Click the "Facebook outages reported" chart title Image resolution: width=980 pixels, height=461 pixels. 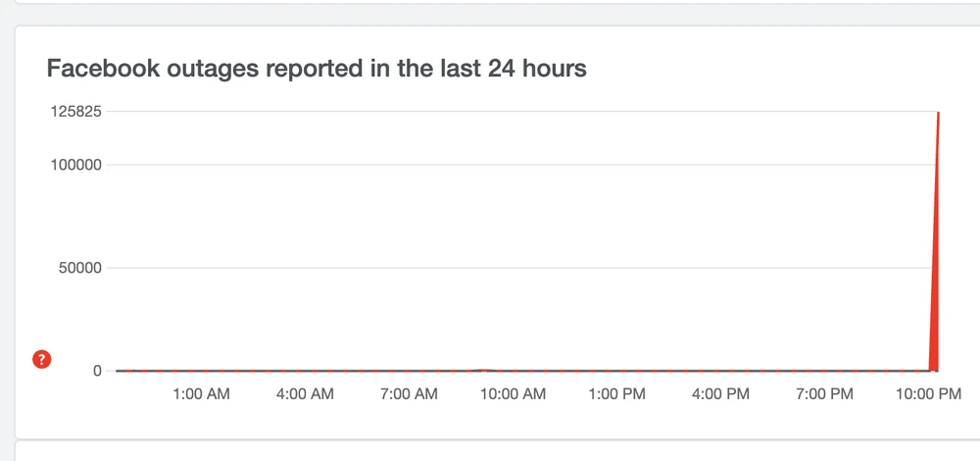(317, 69)
